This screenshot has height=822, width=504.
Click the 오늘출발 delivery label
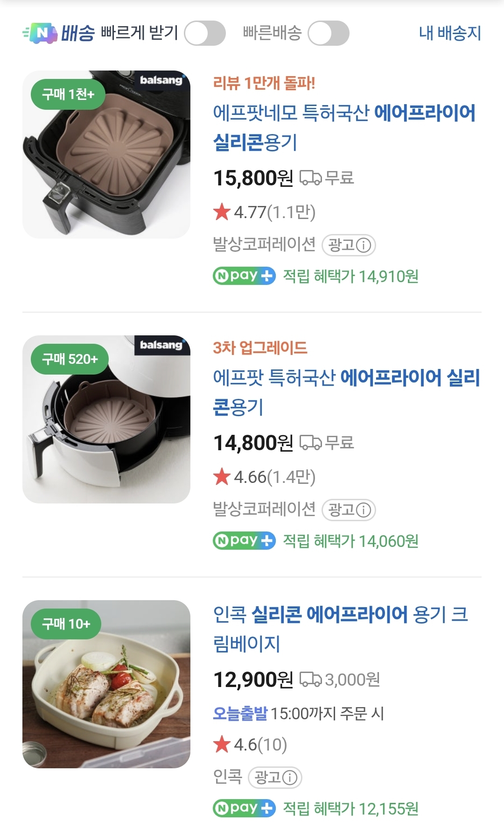[x=240, y=714]
